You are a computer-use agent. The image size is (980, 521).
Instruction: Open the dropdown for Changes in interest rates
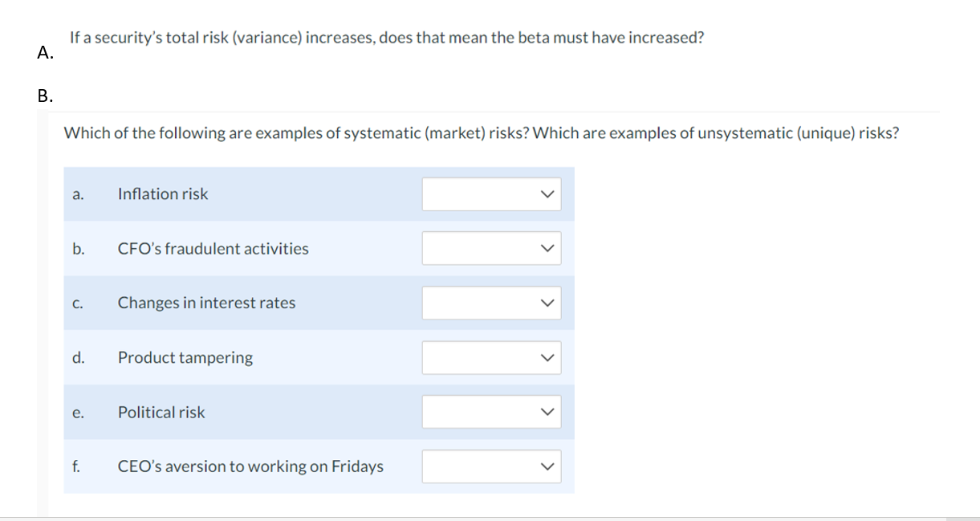(x=490, y=303)
